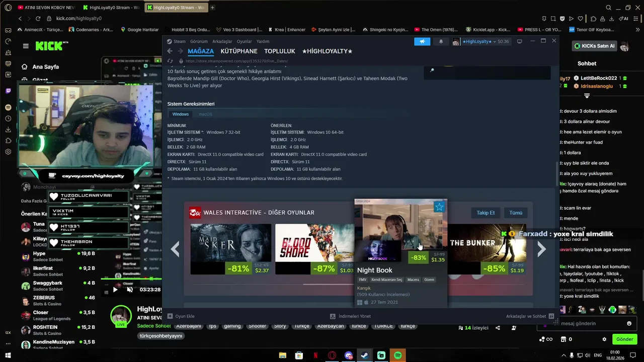Click share stream icon on Kick
644x362 pixels.
pyautogui.click(x=498, y=328)
